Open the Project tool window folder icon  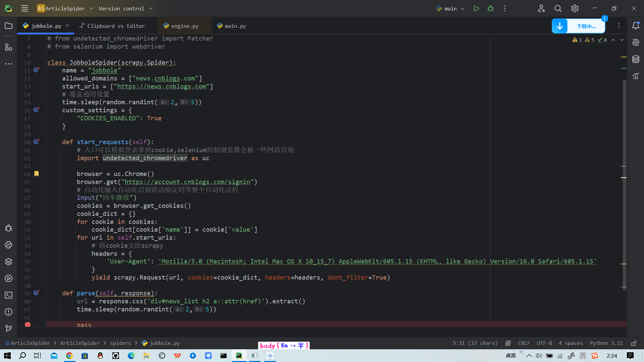9,26
